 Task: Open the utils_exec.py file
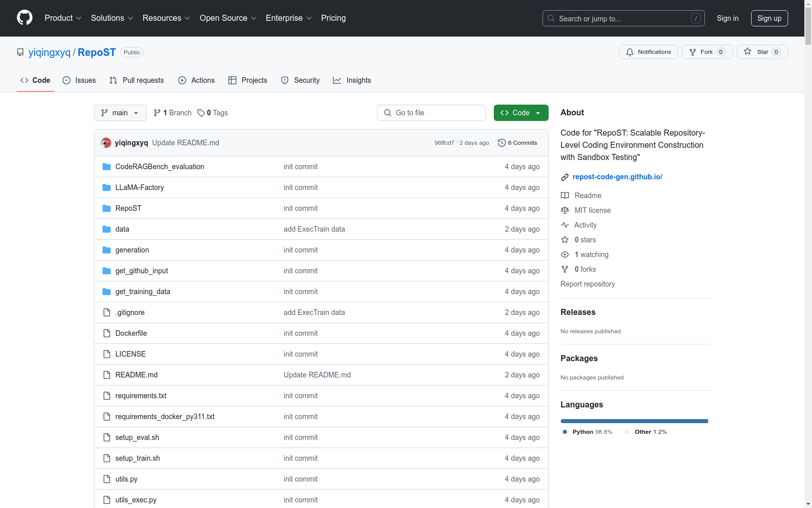pos(136,500)
